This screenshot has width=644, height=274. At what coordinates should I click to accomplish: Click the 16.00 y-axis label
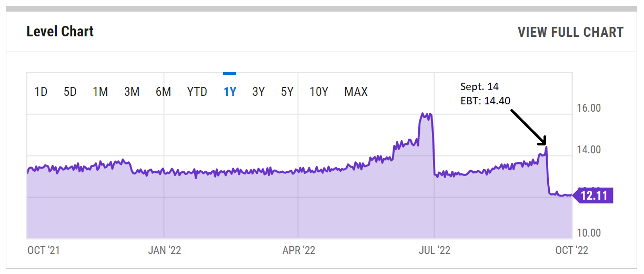[588, 108]
